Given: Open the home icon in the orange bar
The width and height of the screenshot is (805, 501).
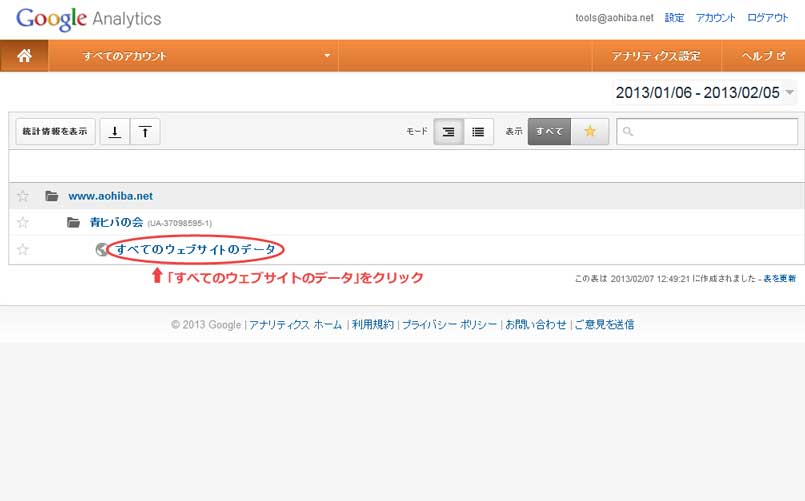Looking at the screenshot, I should [x=24, y=56].
